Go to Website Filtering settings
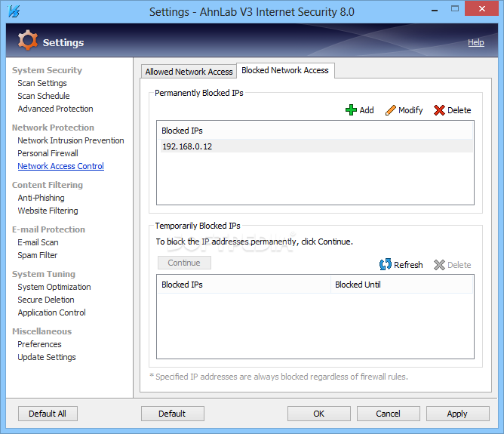This screenshot has height=434, width=504. pyautogui.click(x=48, y=211)
